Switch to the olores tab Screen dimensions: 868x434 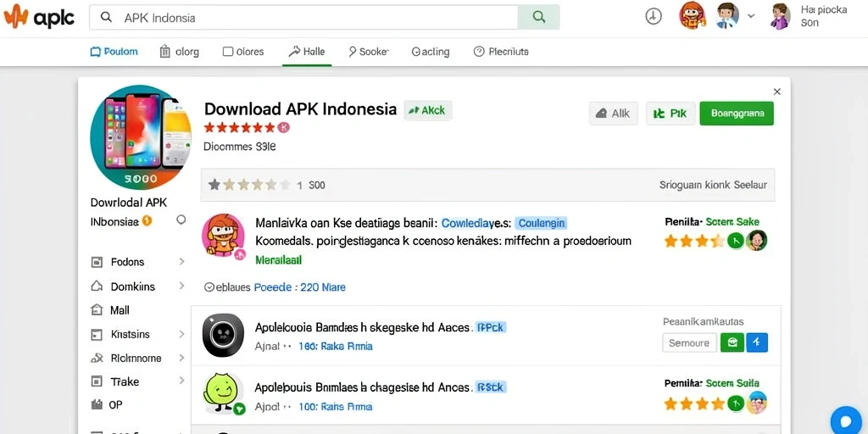pos(243,52)
